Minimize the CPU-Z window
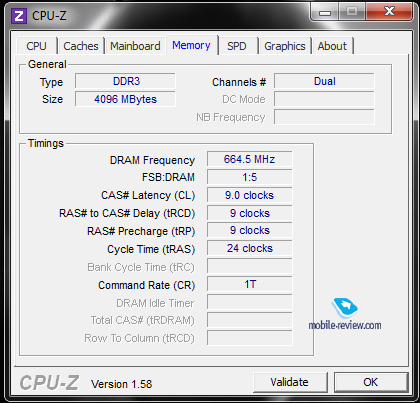Screen dimensions: 420x403 (324, 12)
